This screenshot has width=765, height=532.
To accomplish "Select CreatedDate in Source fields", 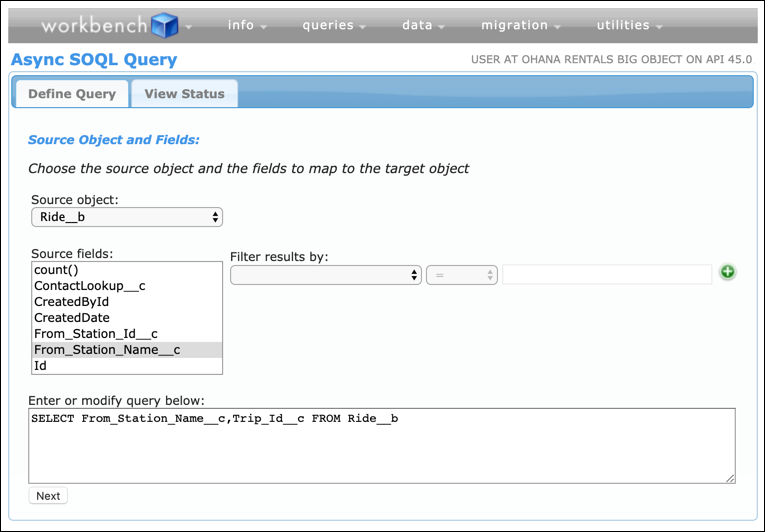I will click(127, 318).
